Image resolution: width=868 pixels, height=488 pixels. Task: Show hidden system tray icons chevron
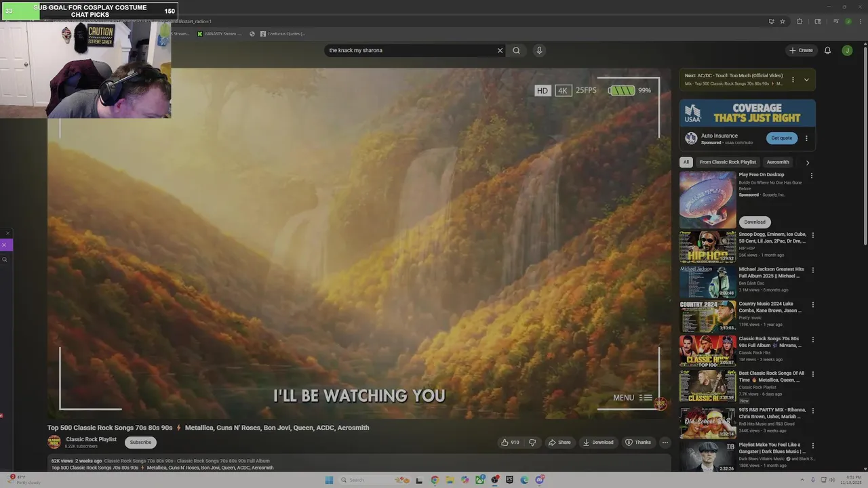coord(802,480)
